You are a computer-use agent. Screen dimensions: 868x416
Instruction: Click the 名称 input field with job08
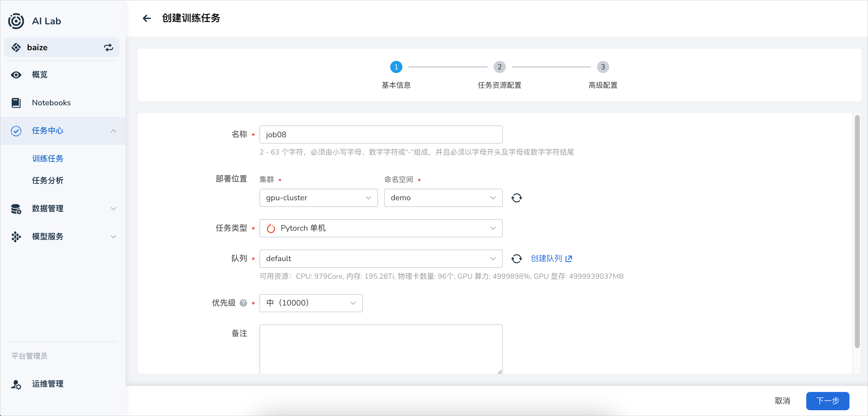(x=381, y=135)
